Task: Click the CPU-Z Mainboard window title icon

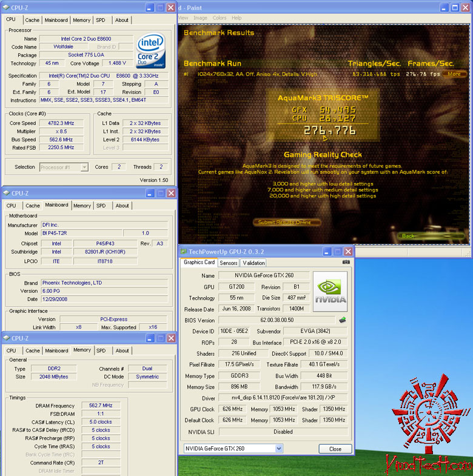Action: [6, 193]
